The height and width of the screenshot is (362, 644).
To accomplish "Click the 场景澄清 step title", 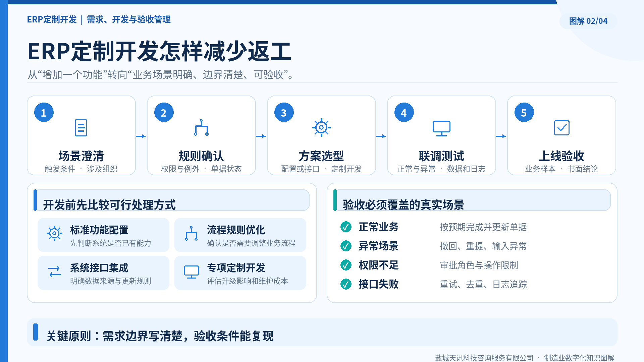I will (81, 156).
